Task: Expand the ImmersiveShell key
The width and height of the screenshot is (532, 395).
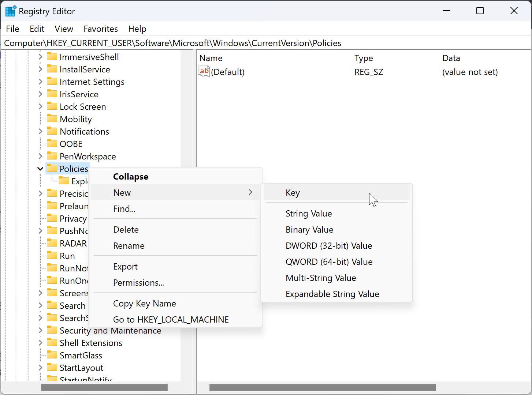Action: pos(40,57)
